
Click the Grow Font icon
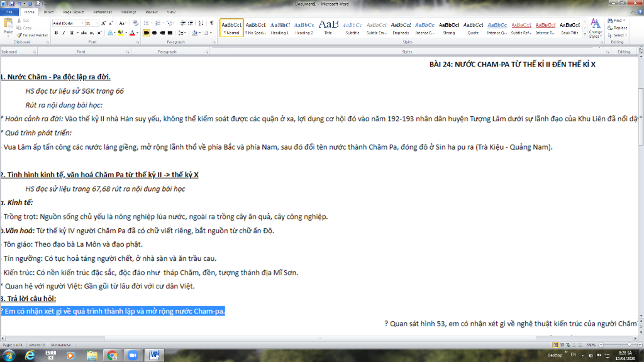[104, 23]
